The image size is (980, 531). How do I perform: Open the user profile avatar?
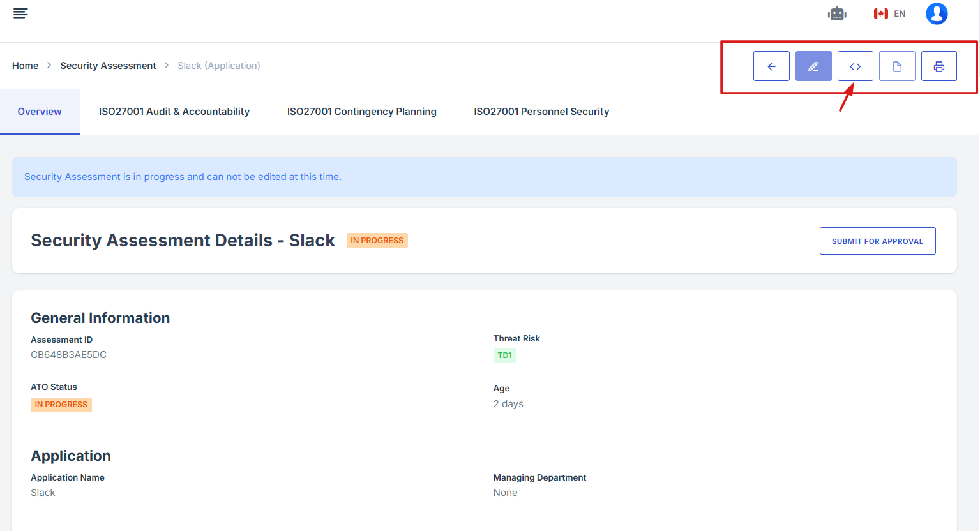pyautogui.click(x=937, y=13)
